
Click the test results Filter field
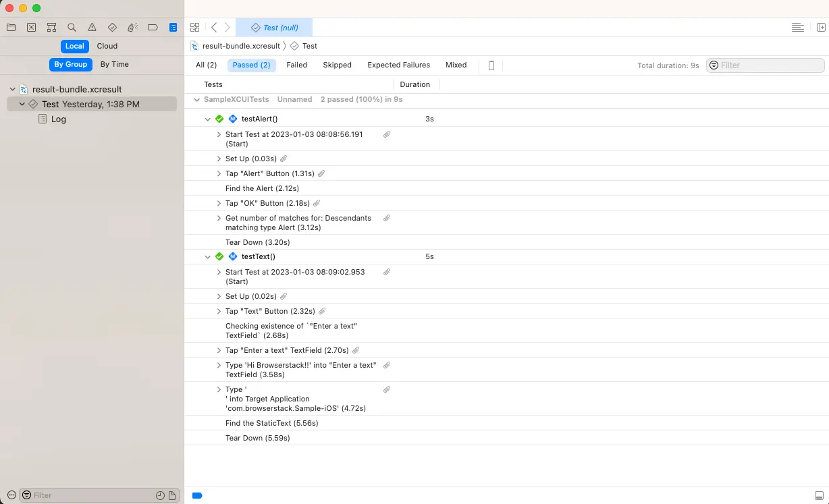coord(770,65)
